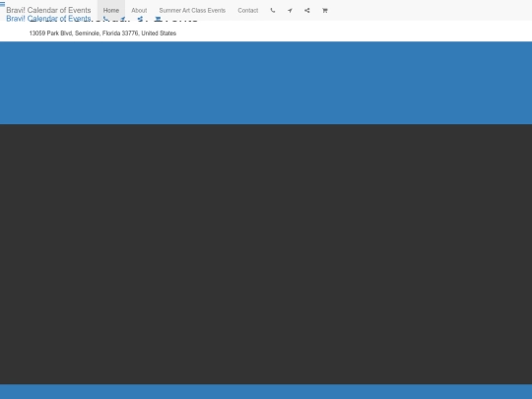Image resolution: width=532 pixels, height=399 pixels.
Task: Open the Home tab
Action: pos(111,10)
